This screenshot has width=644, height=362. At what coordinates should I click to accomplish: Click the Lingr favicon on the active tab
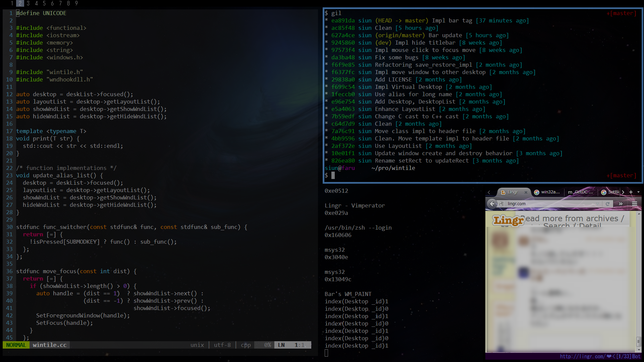503,192
